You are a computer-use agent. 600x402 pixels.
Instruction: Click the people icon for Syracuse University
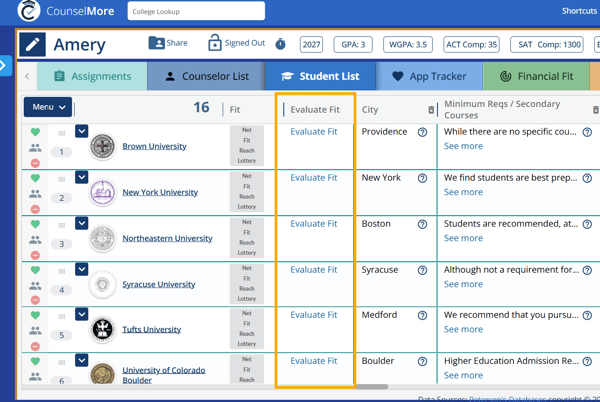35,286
